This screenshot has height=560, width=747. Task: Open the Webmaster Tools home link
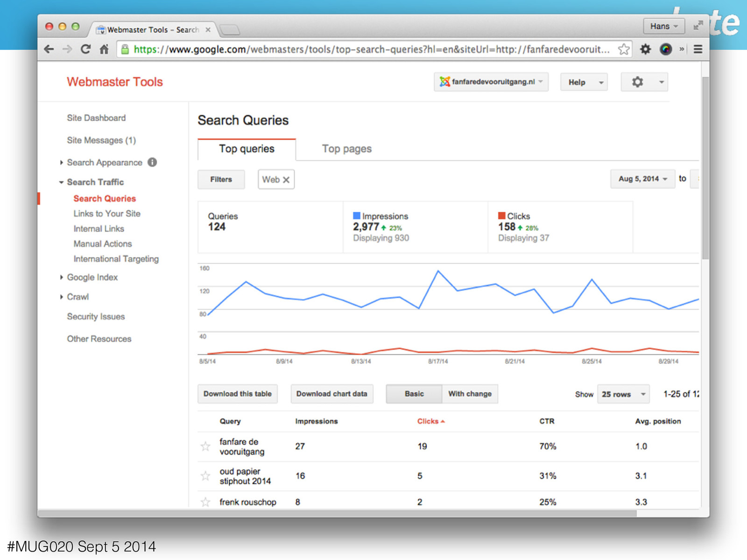(115, 82)
